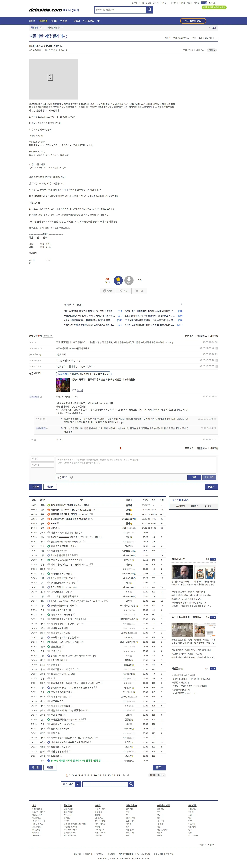Toggle 야간모드 night mode
This screenshot has width=247, height=868.
pyautogui.click(x=213, y=3)
